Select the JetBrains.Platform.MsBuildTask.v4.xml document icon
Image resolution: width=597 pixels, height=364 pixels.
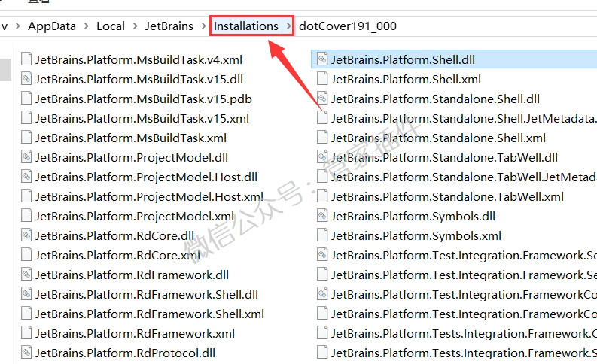point(26,59)
